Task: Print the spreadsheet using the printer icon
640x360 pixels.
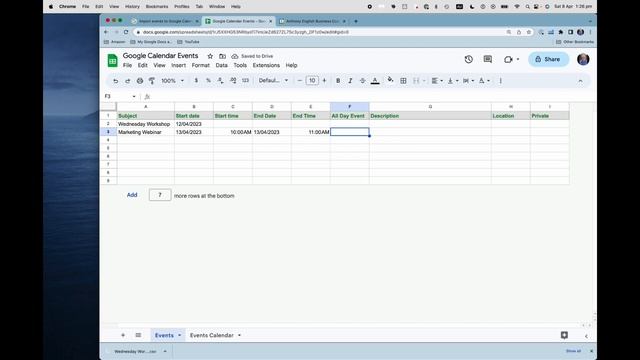Action: tap(140, 81)
